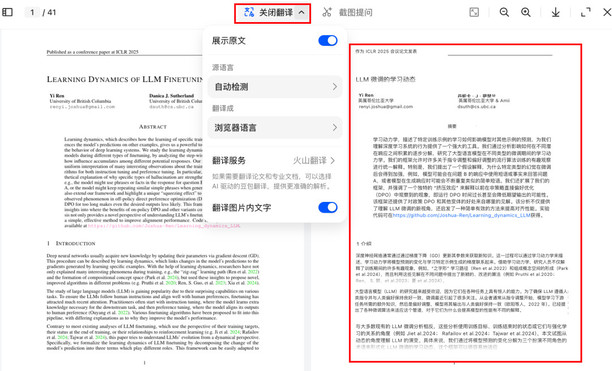Open the 自动检测 source language selector
This screenshot has height=371, width=612.
[x=275, y=87]
